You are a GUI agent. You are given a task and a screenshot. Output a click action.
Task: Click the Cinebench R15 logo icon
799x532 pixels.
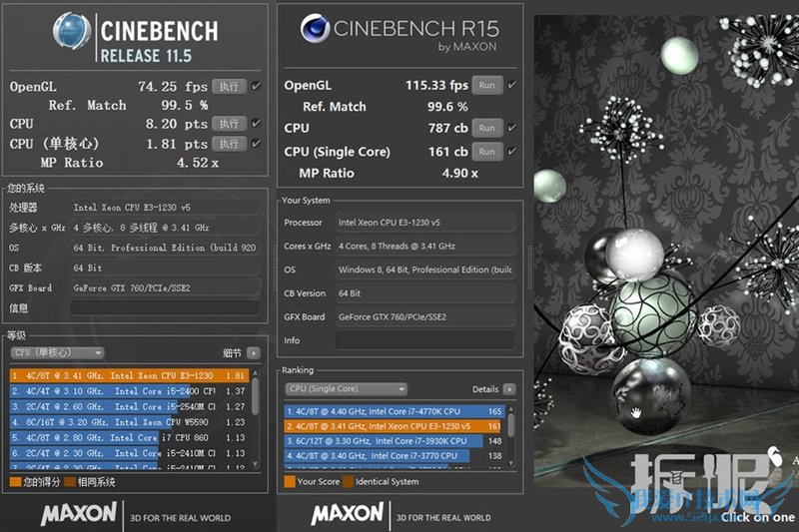pos(315,28)
